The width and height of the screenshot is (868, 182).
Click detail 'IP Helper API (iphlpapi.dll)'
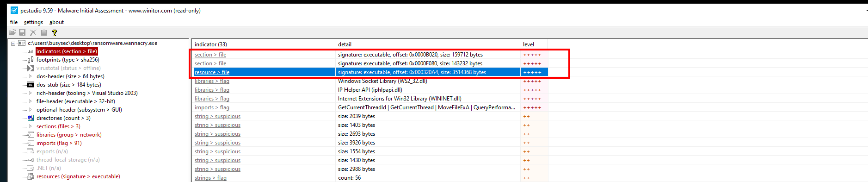point(370,90)
